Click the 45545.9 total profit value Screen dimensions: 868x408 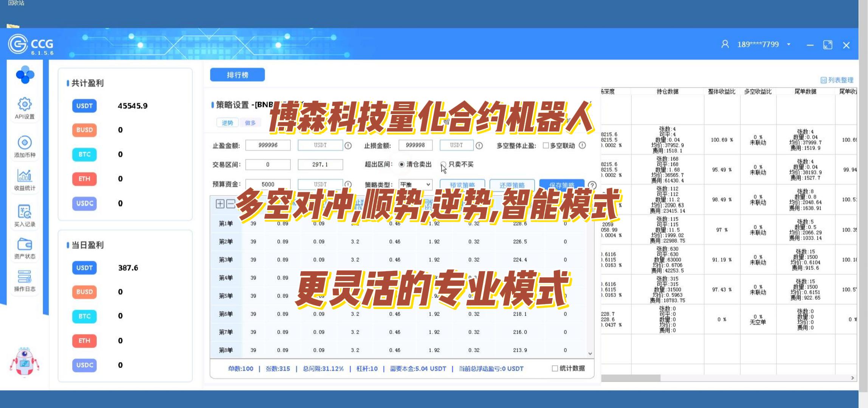pos(133,106)
